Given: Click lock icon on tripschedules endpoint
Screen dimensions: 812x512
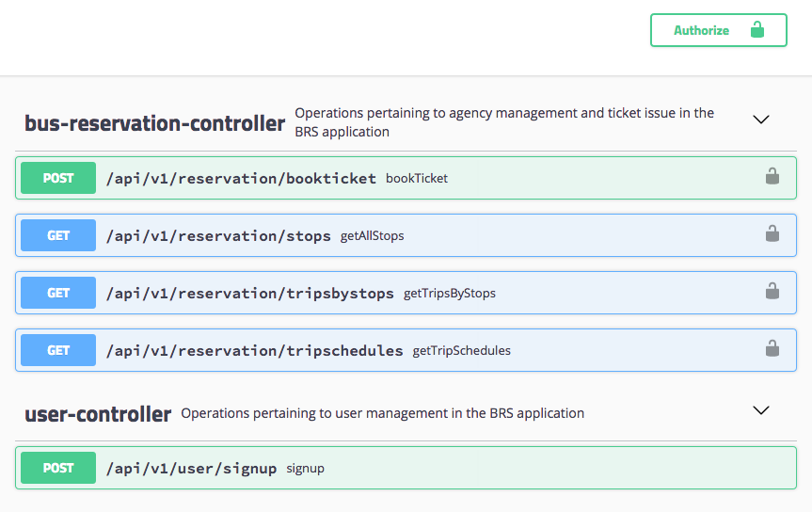Looking at the screenshot, I should pos(772,348).
